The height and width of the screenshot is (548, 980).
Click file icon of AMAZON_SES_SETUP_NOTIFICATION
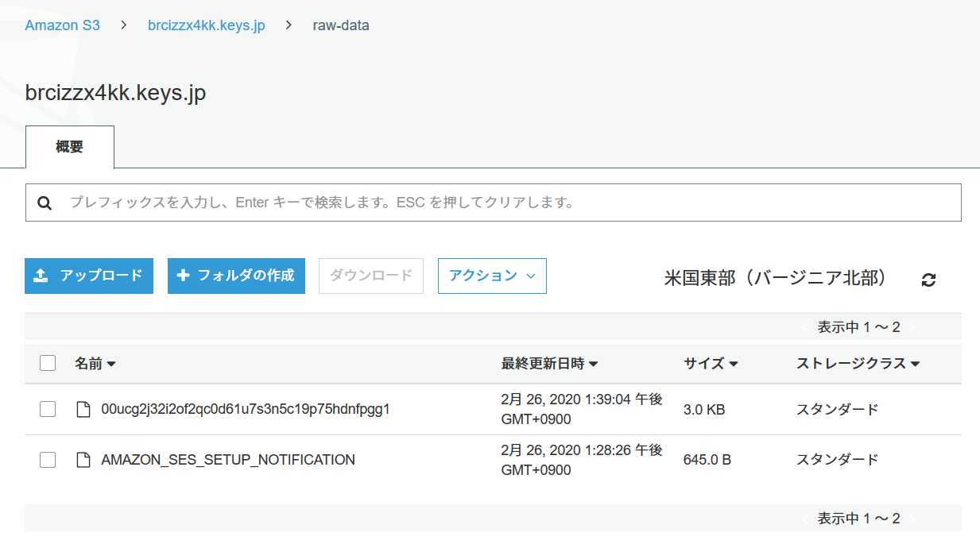83,460
